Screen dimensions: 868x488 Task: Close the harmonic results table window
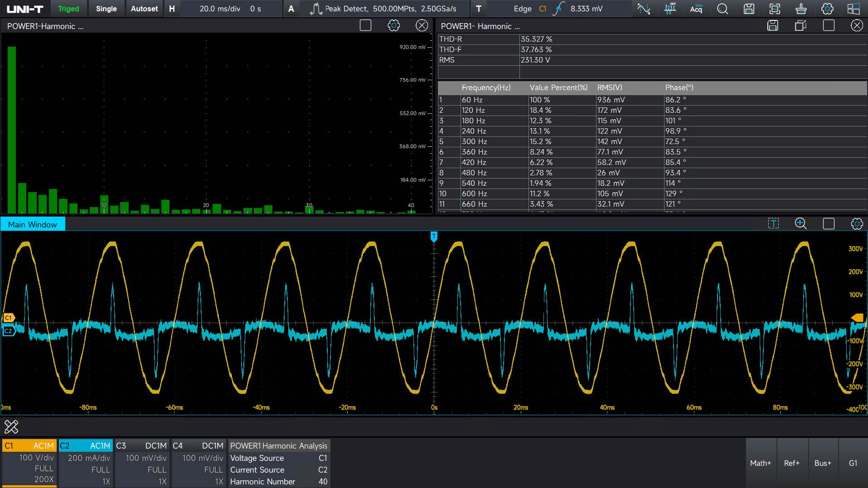point(857,25)
